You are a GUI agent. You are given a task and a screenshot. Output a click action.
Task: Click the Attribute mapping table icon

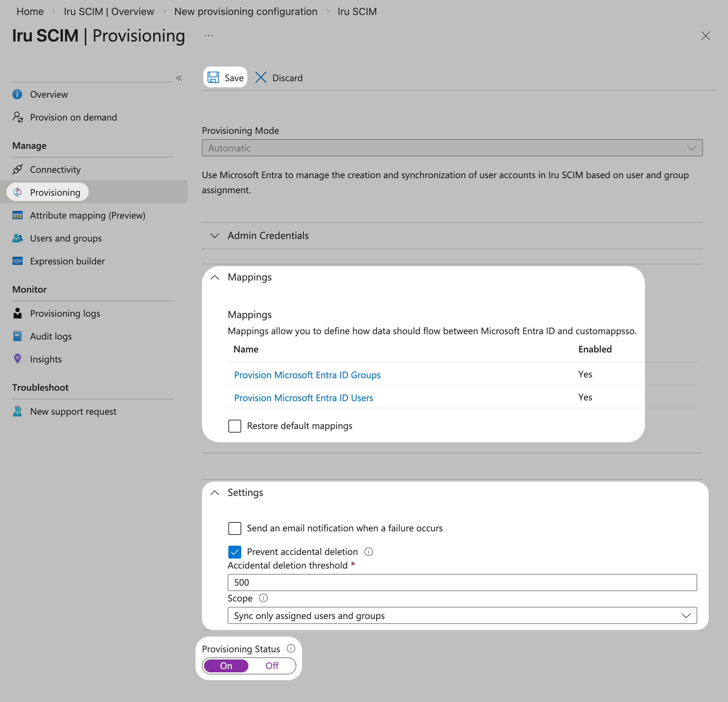(18, 215)
